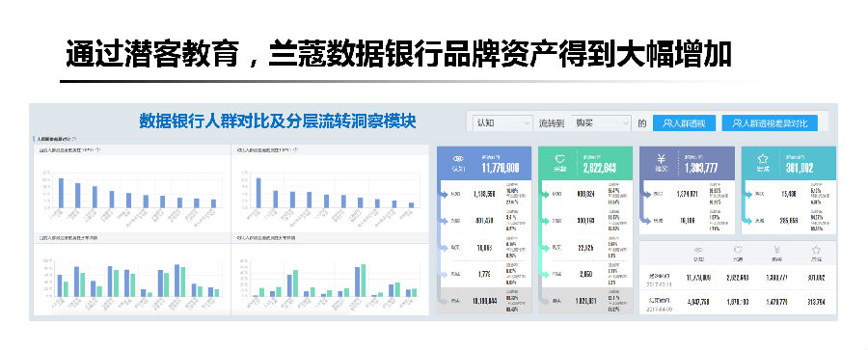
Task: Click the 数据银行人群对比及分层流转洞察模块 title
Action: [277, 121]
